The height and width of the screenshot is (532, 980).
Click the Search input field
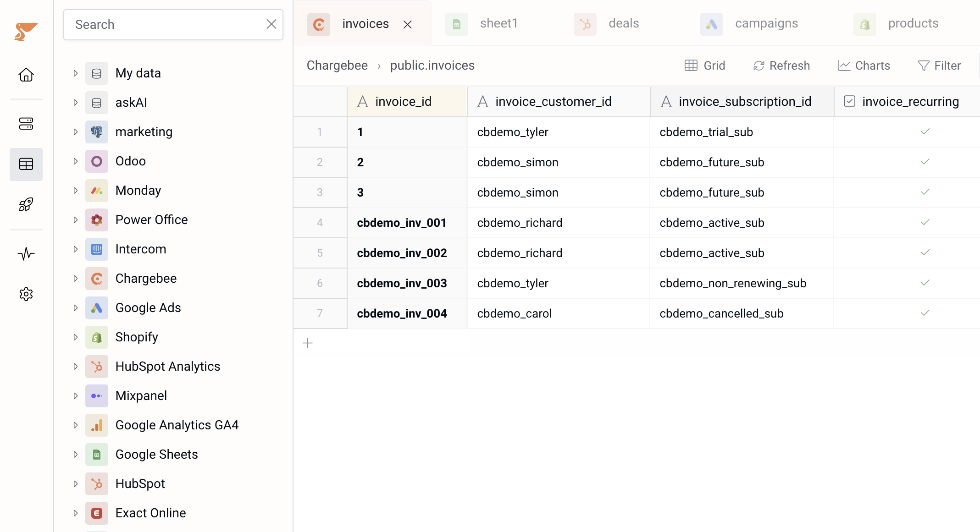[173, 25]
